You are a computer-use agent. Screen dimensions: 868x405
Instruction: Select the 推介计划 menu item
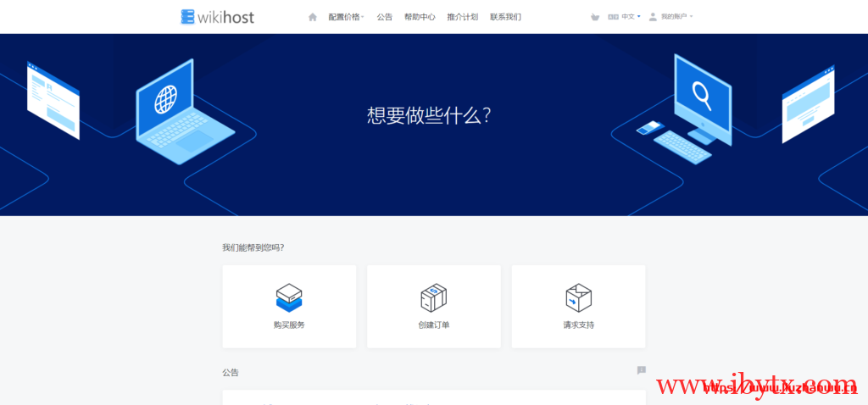pos(463,17)
